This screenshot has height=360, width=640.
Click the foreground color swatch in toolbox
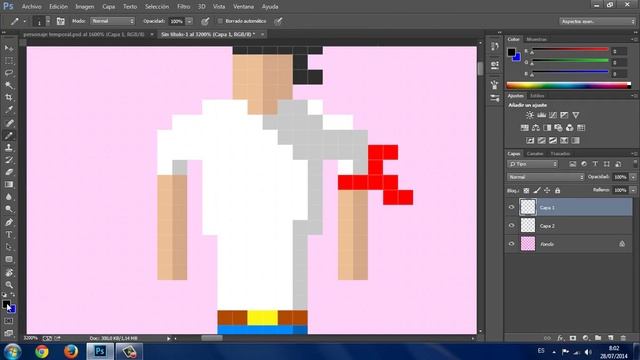pyautogui.click(x=6, y=304)
